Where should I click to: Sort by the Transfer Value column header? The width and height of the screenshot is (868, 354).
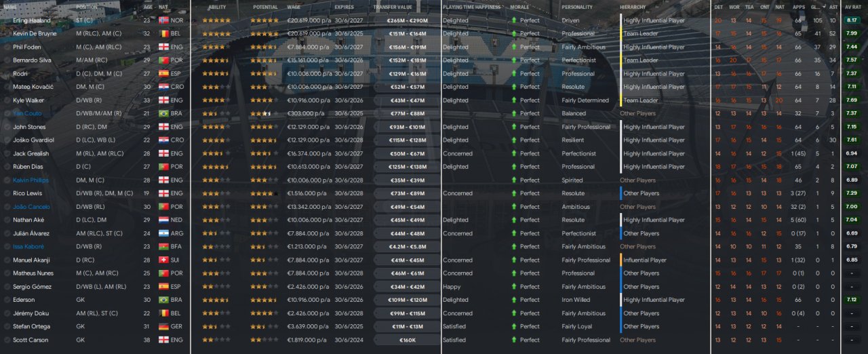tap(393, 7)
